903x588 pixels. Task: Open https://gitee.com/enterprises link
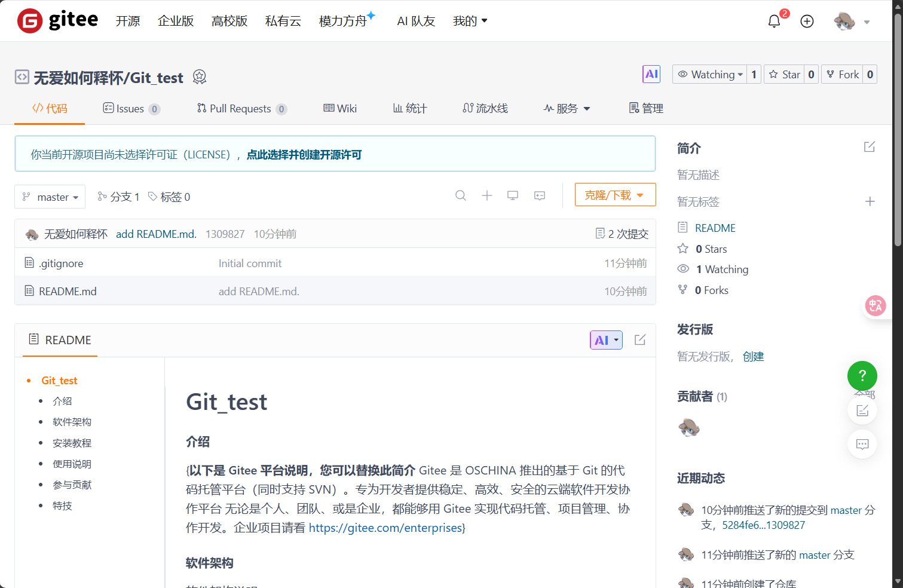pos(385,528)
